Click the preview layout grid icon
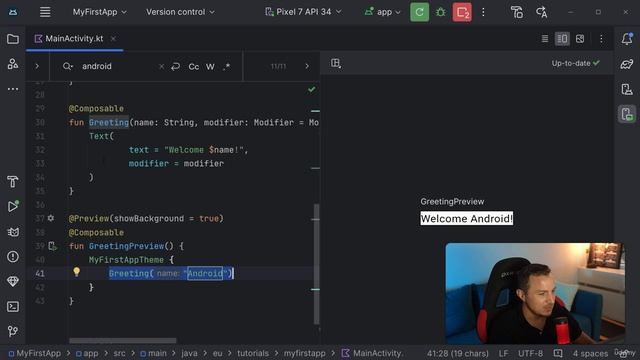Image resolution: width=640 pixels, height=360 pixels. tap(336, 63)
